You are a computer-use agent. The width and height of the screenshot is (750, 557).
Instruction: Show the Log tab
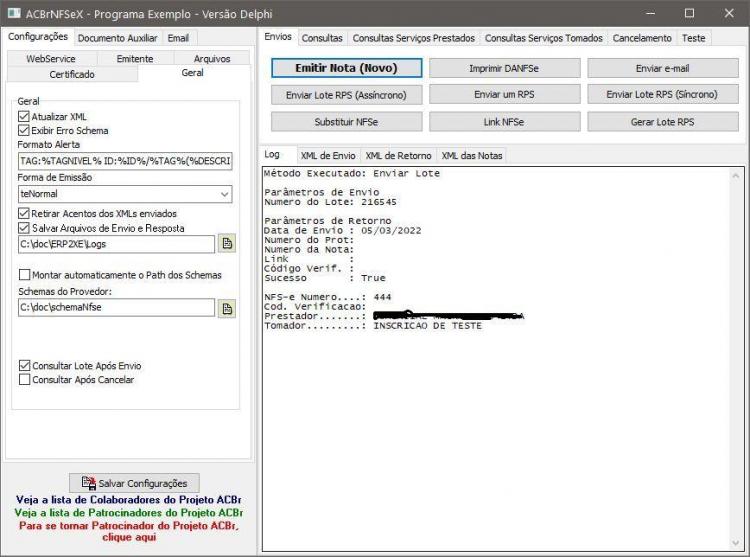coord(272,154)
